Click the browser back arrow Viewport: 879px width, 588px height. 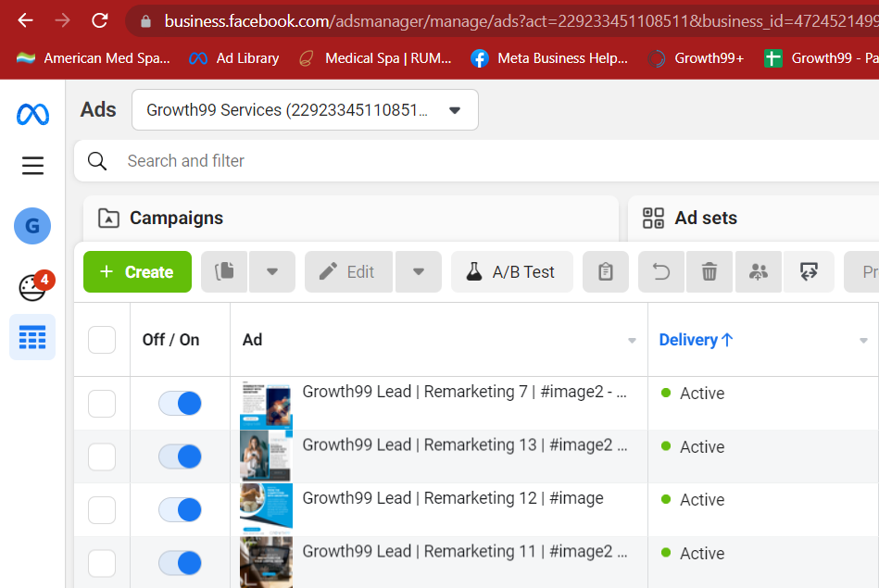(26, 20)
